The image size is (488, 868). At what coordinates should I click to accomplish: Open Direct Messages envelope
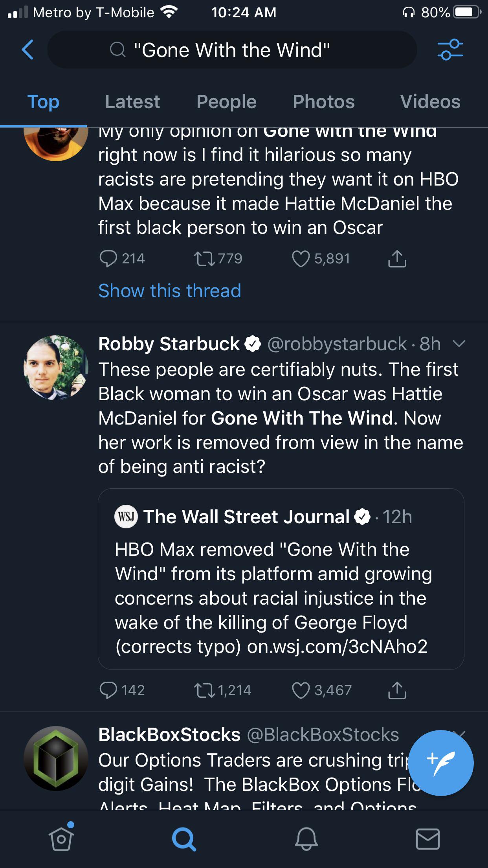click(x=427, y=838)
